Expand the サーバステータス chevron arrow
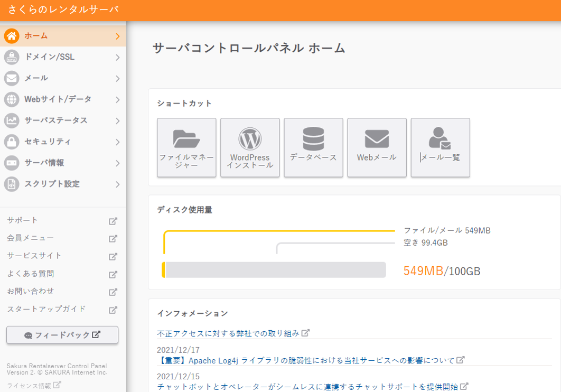The width and height of the screenshot is (561, 392). (118, 121)
